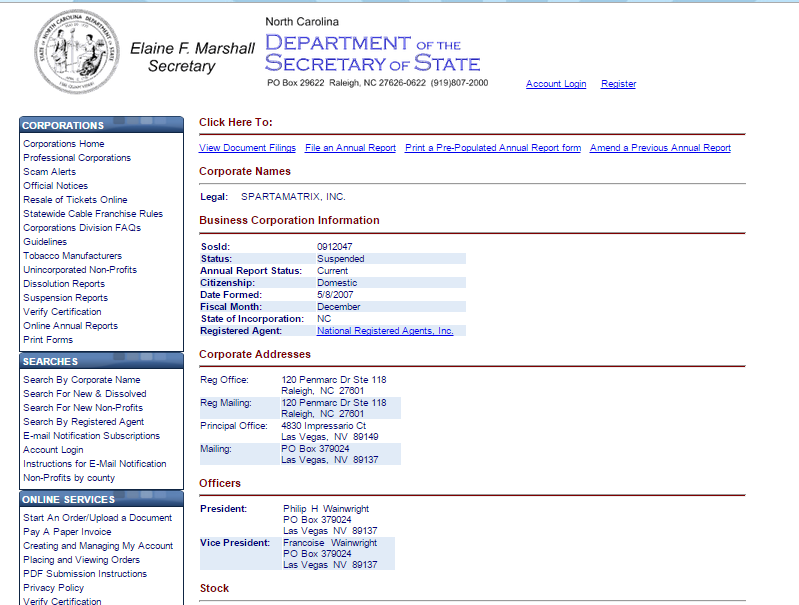The height and width of the screenshot is (605, 799).
Task: Open Instructions for E-Mail Notification
Action: pyautogui.click(x=95, y=464)
